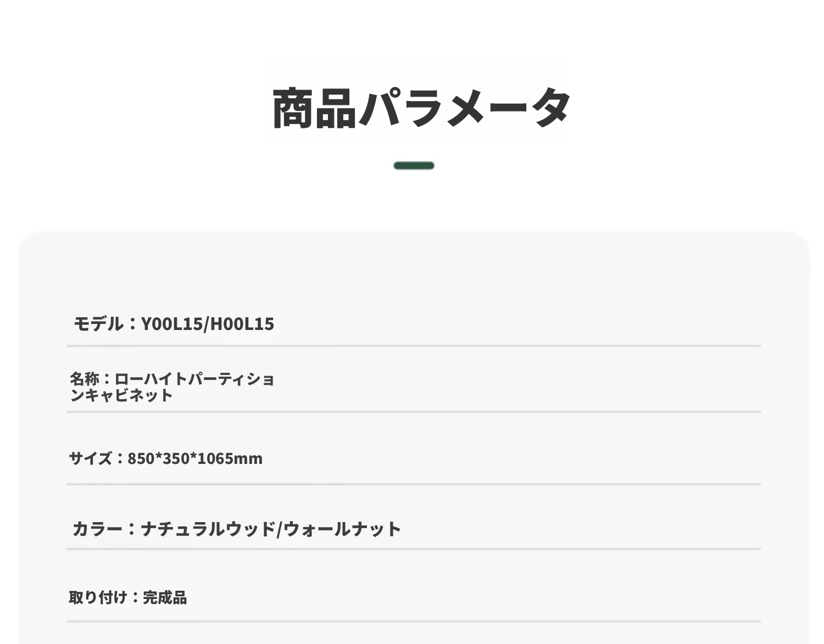Select the H00L15 model code
The image size is (824, 644).
point(242,324)
